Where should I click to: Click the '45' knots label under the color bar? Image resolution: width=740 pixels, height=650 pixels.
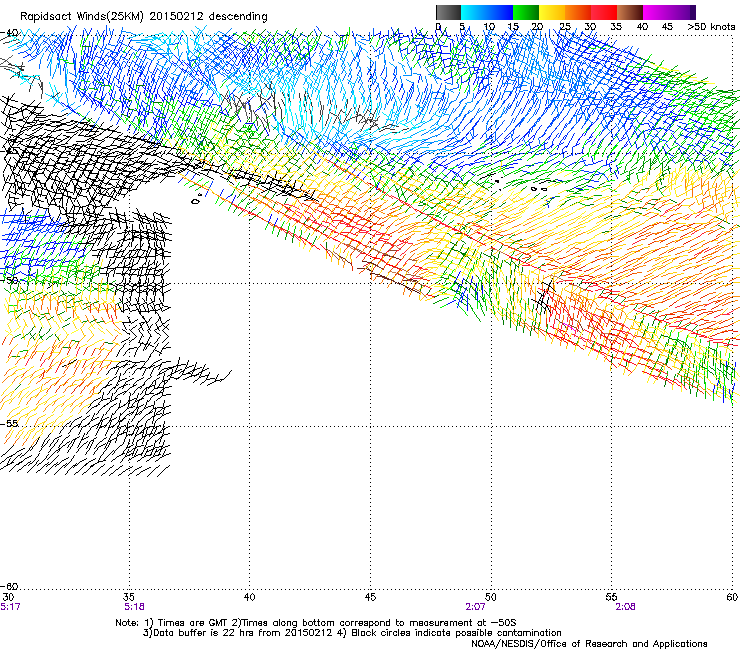point(667,26)
